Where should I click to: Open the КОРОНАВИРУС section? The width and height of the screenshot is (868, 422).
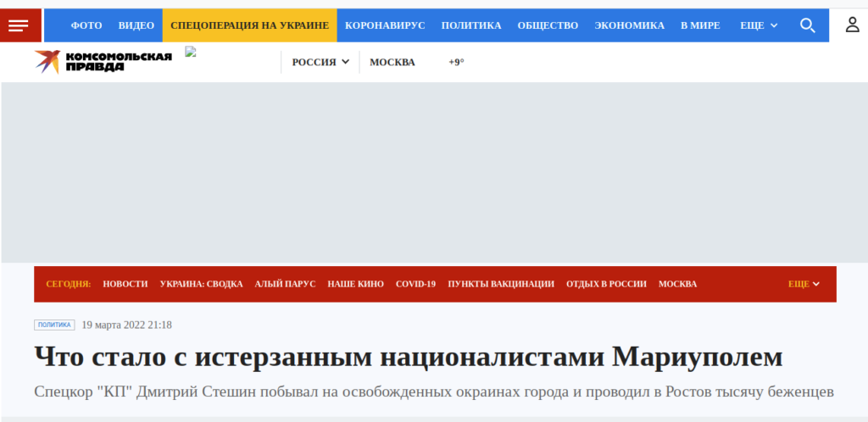386,25
